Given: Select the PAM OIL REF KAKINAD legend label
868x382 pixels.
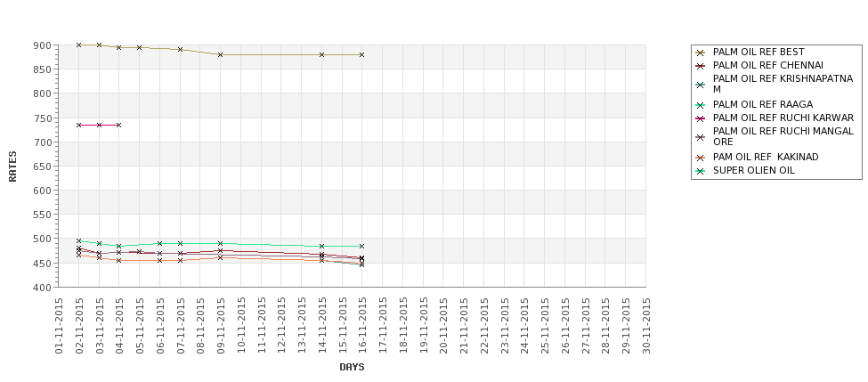Looking at the screenshot, I should 766,158.
